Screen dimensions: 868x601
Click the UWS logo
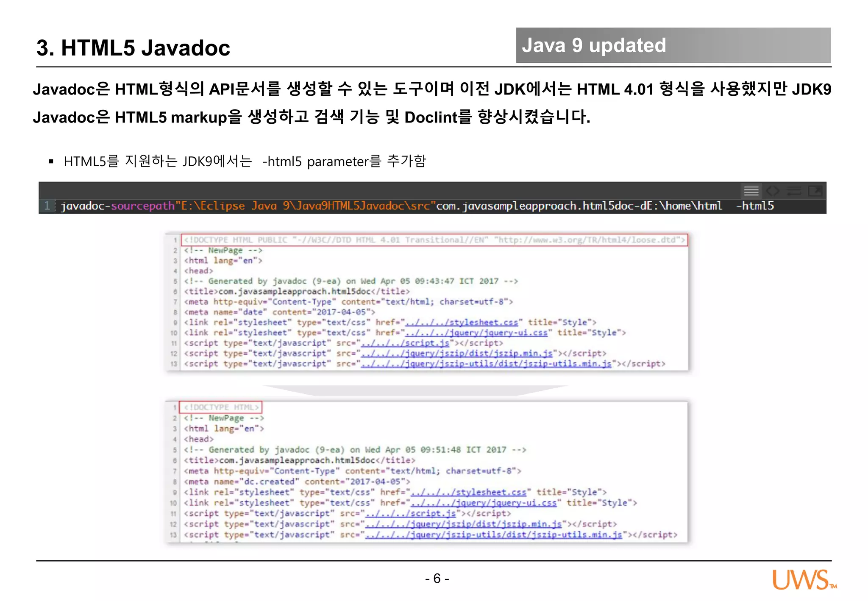point(804,580)
